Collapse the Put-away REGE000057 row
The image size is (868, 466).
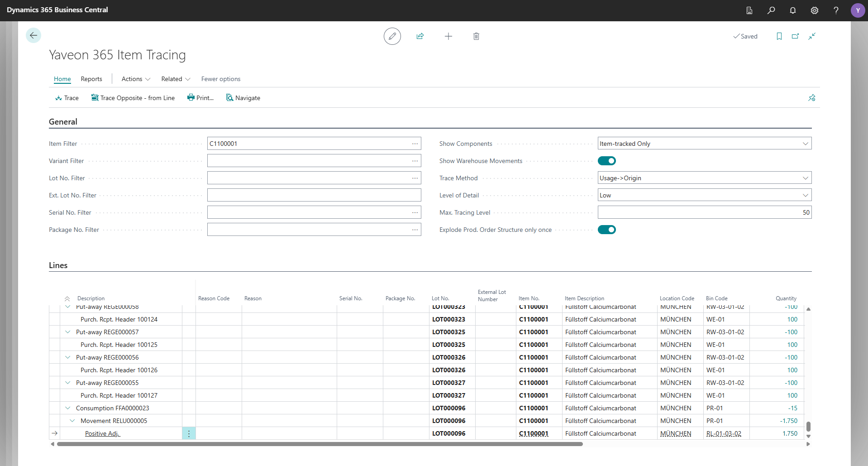pyautogui.click(x=67, y=332)
